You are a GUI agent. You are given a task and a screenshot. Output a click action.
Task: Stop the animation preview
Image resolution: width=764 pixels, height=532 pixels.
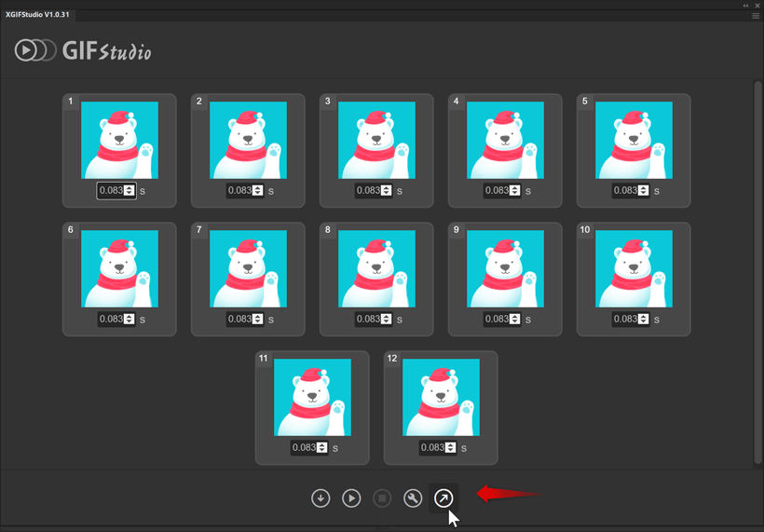pyautogui.click(x=382, y=498)
